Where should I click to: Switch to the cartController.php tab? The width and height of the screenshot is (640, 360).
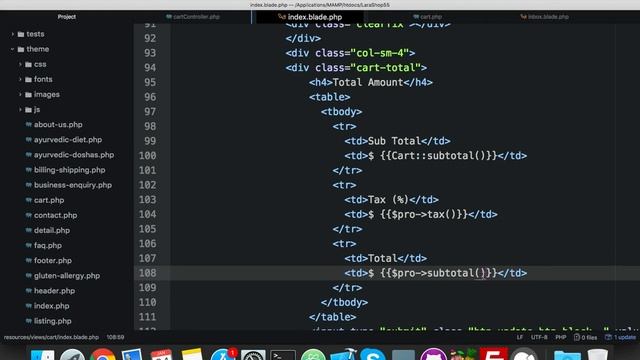coord(192,17)
